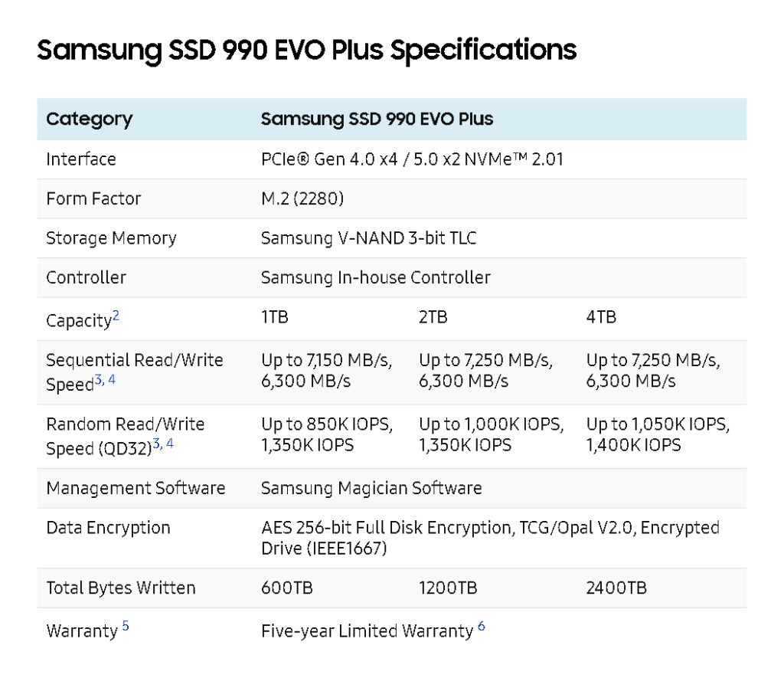Open footnote 4 next to Sequential Read/Write Speed

112,380
